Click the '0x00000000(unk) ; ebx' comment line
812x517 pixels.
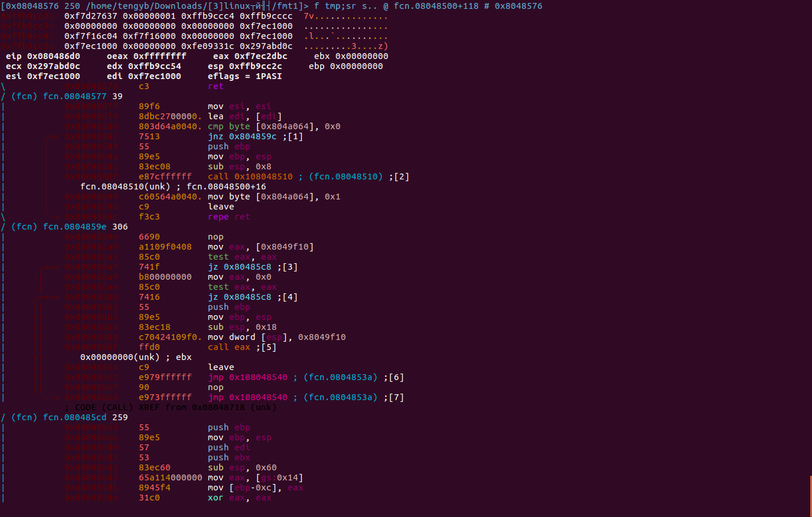point(136,357)
